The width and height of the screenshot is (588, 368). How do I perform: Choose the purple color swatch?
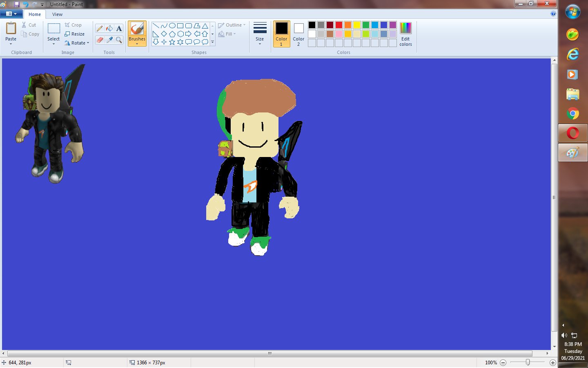pos(393,25)
